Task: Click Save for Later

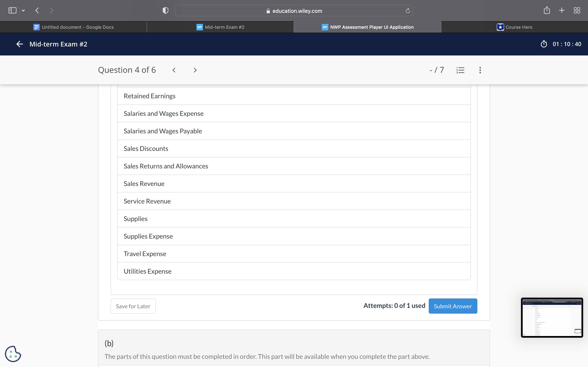Action: click(133, 306)
